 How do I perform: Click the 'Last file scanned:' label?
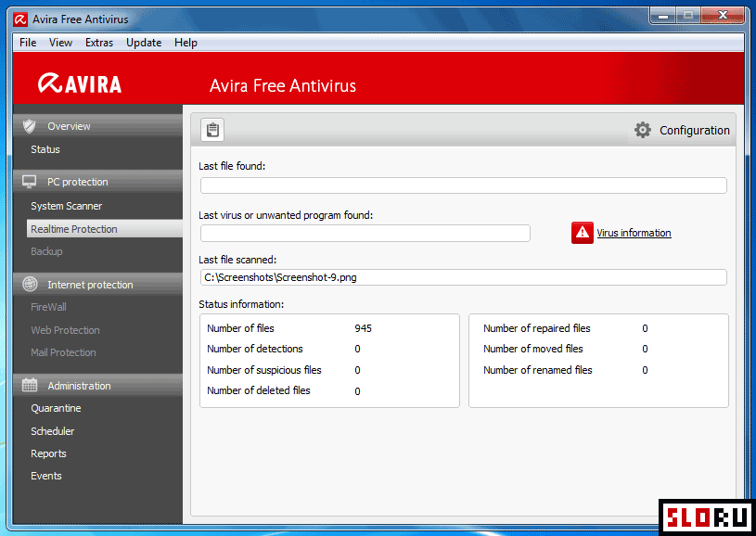pyautogui.click(x=237, y=260)
